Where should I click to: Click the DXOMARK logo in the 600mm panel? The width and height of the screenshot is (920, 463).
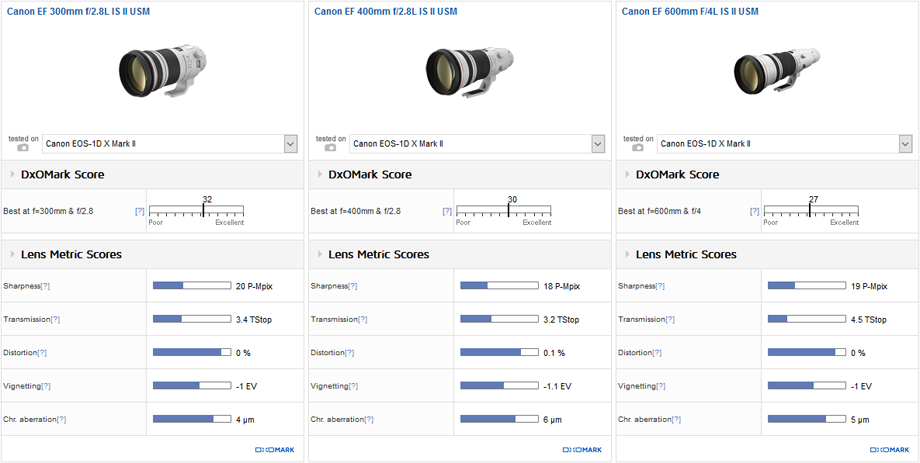889,450
